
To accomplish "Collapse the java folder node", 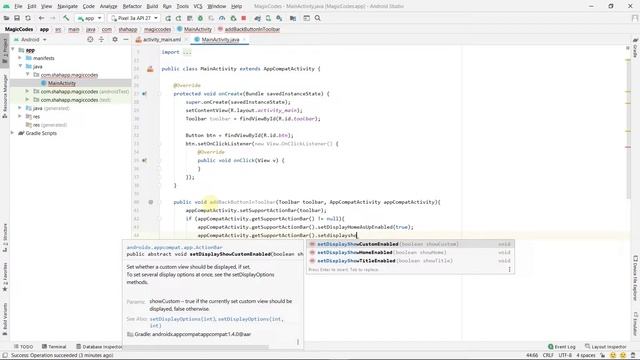I will coord(20,66).
